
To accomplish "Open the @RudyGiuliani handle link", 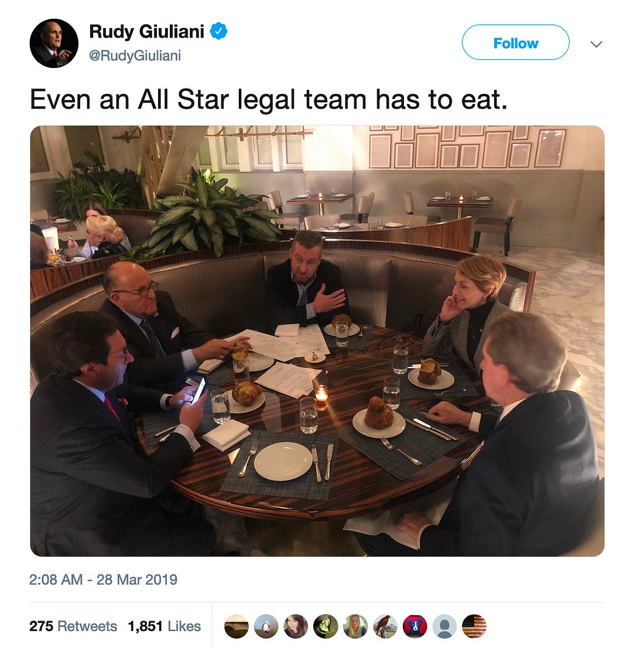I will (x=135, y=56).
